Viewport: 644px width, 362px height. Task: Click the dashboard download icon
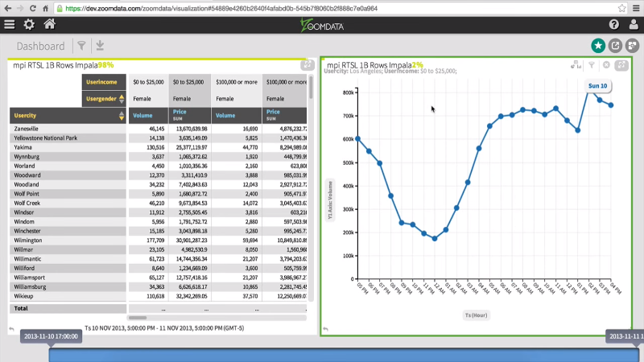point(101,47)
